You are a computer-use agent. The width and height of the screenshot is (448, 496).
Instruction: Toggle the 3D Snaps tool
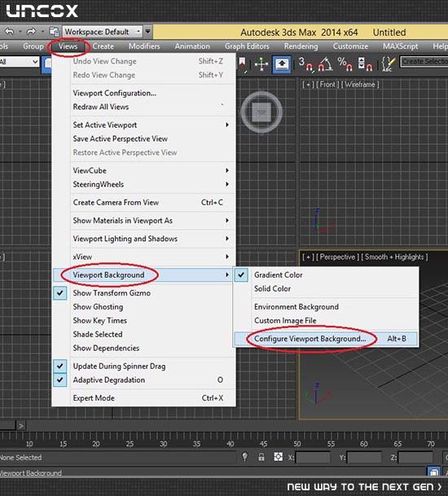306,64
